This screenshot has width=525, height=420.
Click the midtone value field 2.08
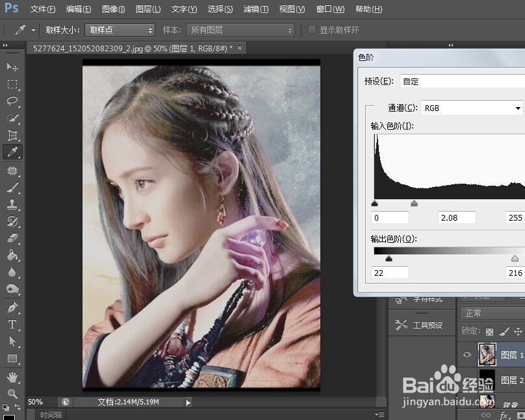coord(457,217)
